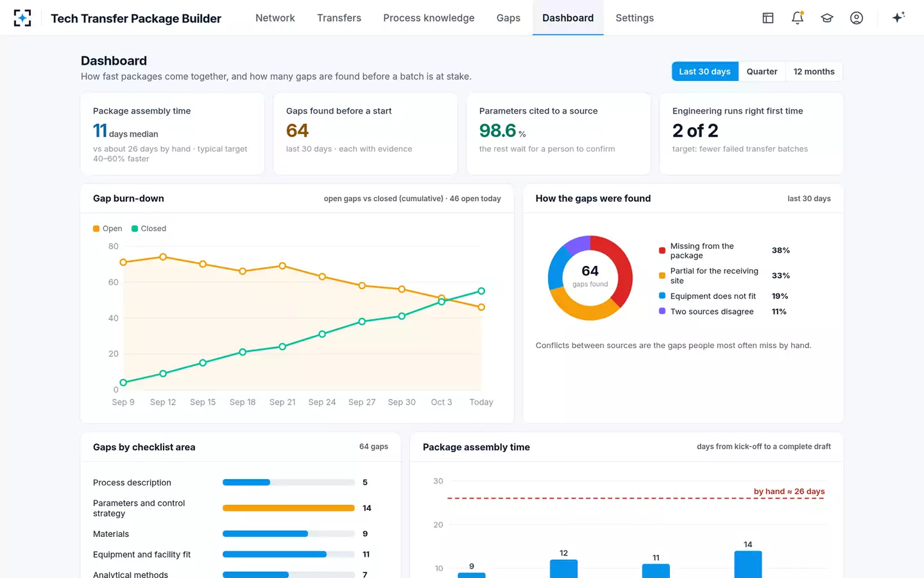Open Engineering runs right first time card
The height and width of the screenshot is (578, 924).
point(751,134)
